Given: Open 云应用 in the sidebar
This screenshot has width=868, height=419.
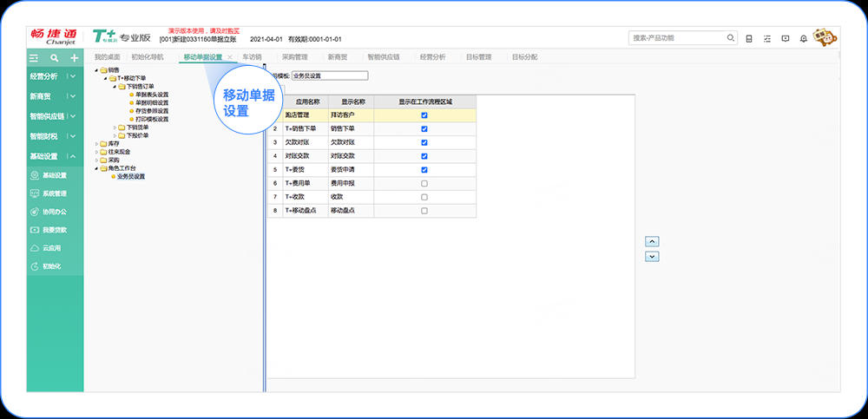Looking at the screenshot, I should (x=46, y=248).
